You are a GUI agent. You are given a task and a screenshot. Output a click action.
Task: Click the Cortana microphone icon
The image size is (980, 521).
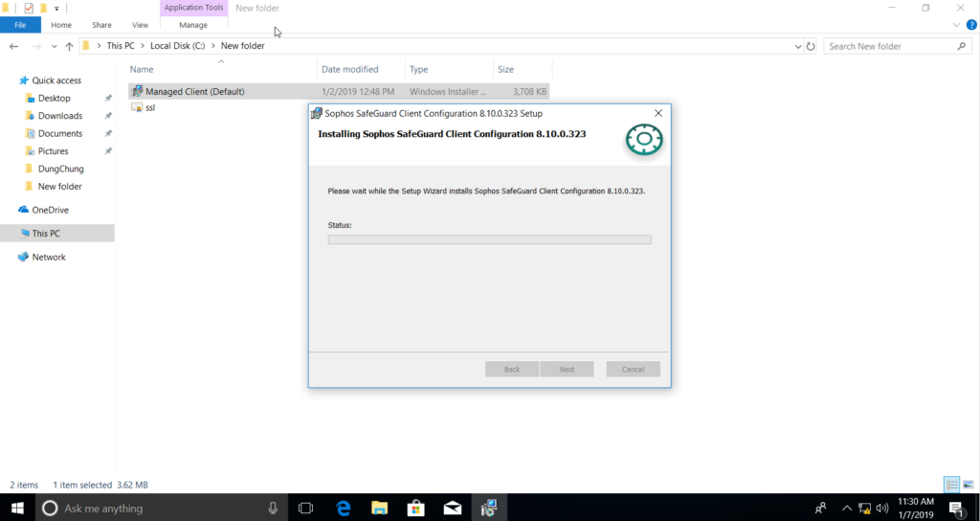(x=273, y=508)
